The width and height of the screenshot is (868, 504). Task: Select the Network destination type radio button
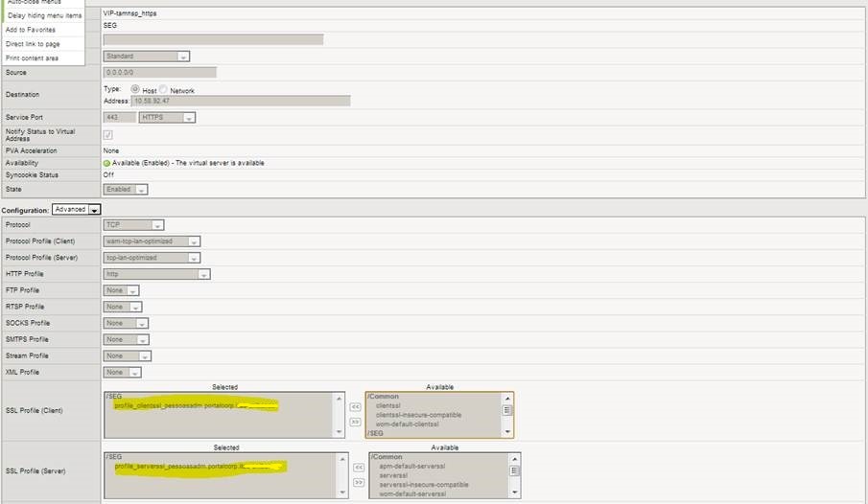click(x=164, y=89)
